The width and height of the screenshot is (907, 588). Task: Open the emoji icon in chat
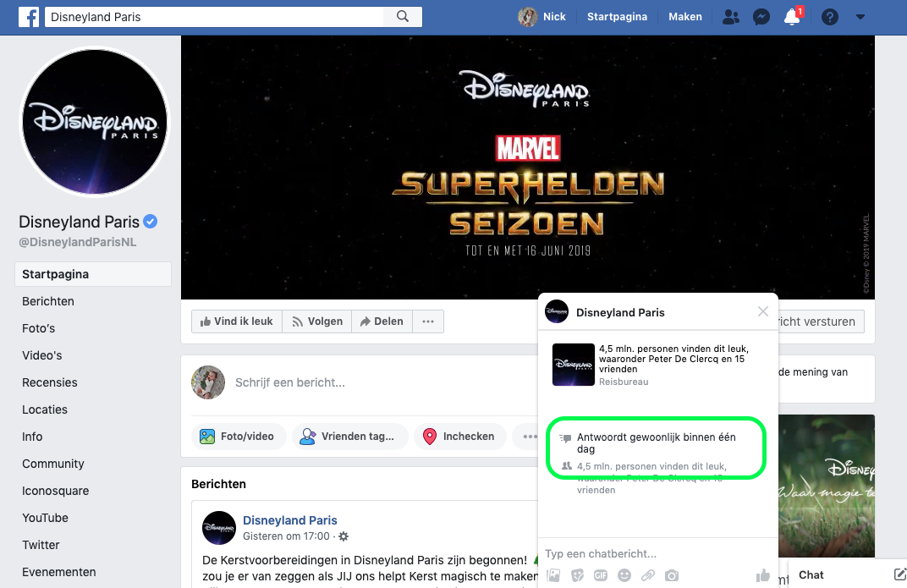[x=624, y=575]
